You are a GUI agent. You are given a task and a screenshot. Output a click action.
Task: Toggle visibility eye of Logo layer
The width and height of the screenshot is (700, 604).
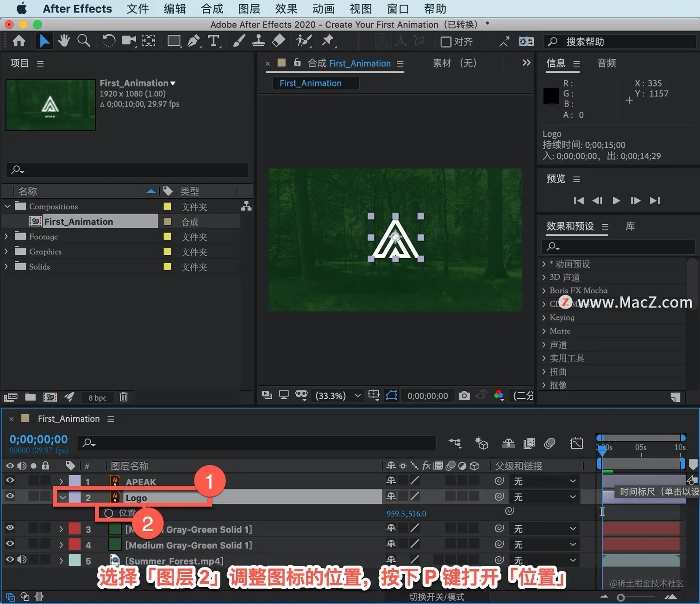[10, 496]
